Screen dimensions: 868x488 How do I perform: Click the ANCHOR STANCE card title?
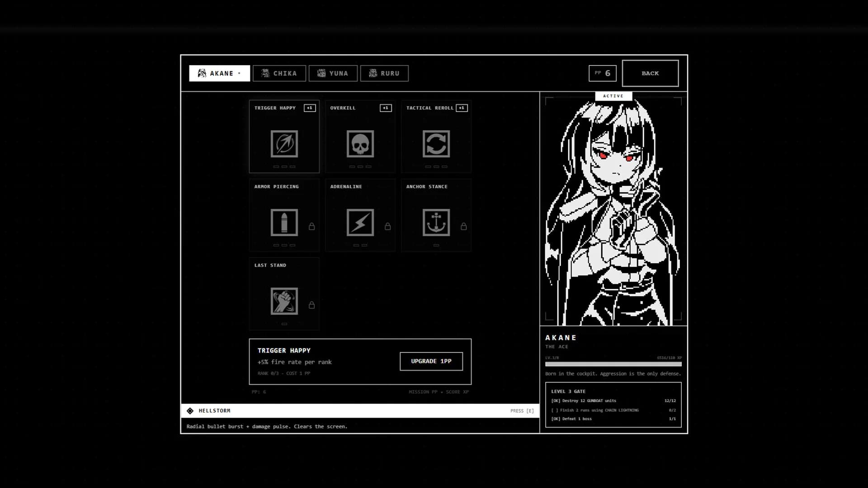(x=427, y=187)
